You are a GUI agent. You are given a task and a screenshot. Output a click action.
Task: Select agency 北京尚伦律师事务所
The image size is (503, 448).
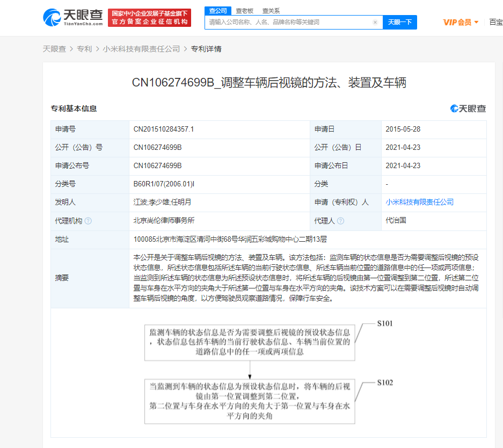coord(164,220)
